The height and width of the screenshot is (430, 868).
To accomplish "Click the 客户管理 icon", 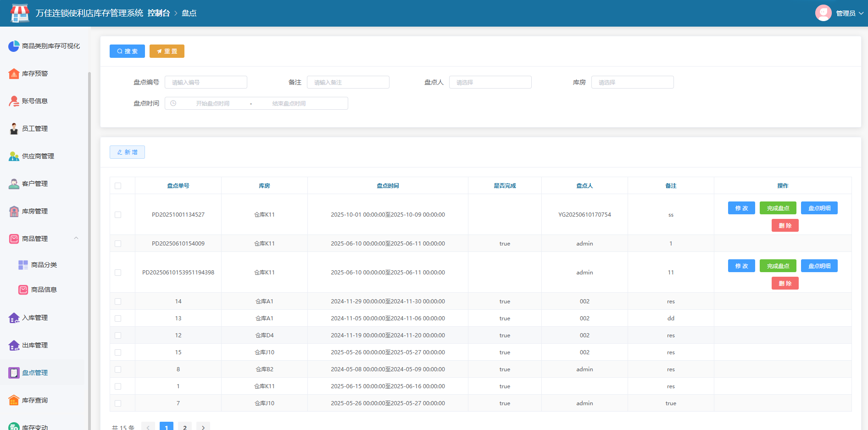I will [x=14, y=184].
